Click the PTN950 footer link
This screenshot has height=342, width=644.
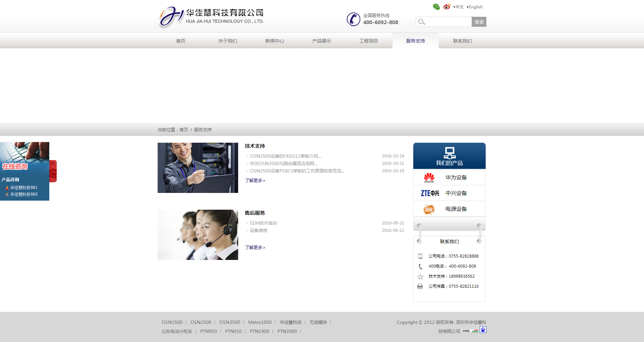pos(209,332)
